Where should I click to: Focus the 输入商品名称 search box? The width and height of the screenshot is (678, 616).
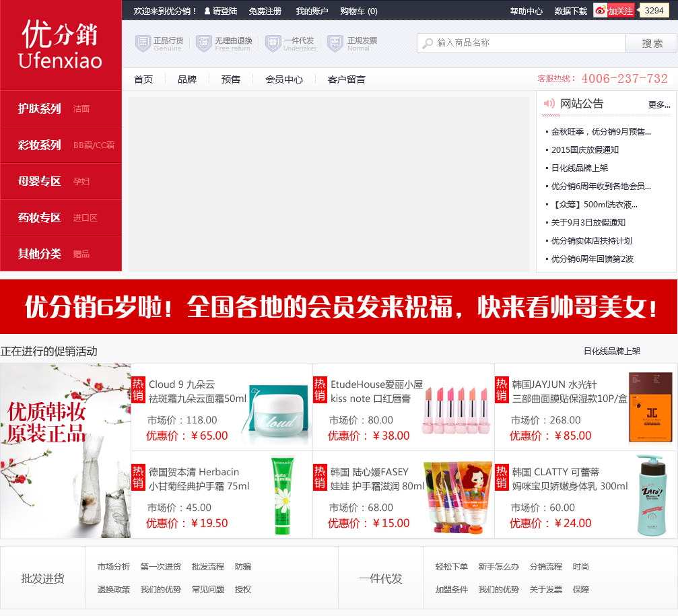[x=522, y=43]
